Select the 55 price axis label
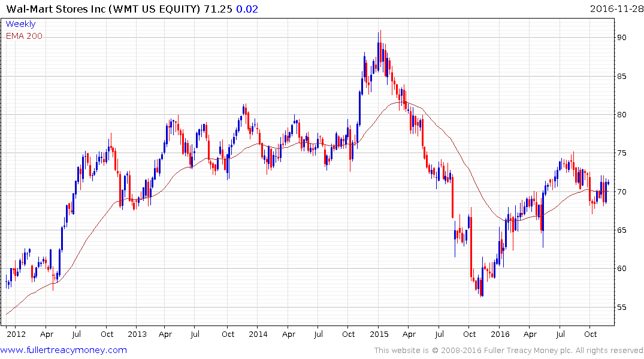The image size is (644, 359). pos(622,308)
